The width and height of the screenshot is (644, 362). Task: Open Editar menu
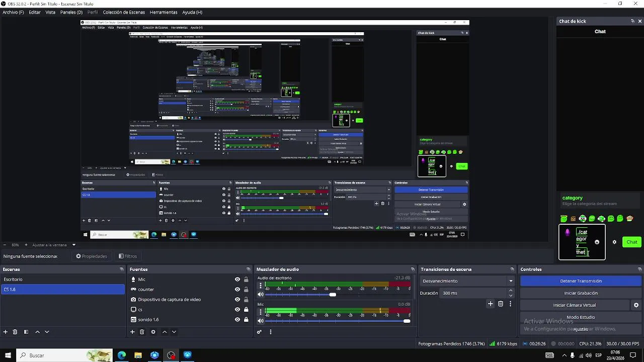click(x=35, y=12)
